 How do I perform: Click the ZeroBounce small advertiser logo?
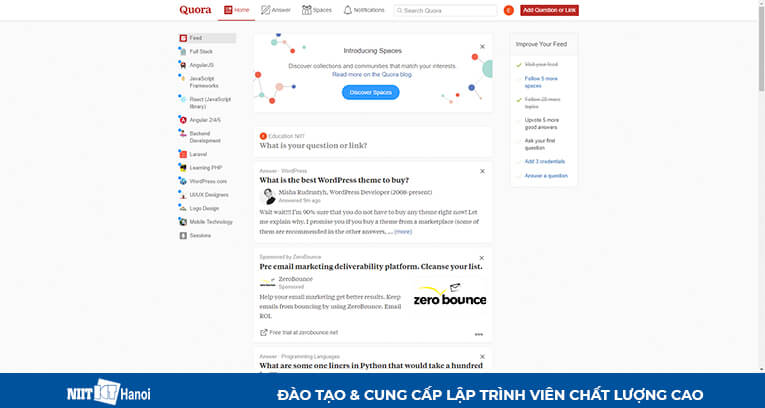268,283
